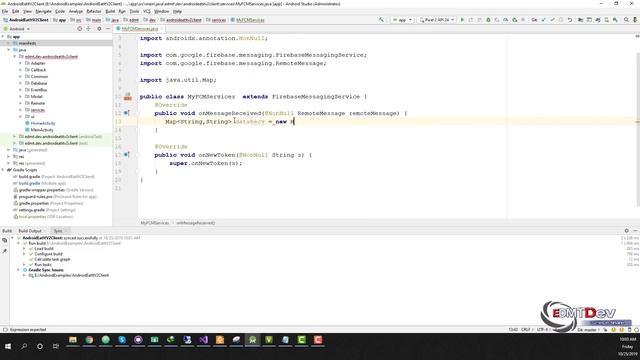
Task: Switch to the Sync tab
Action: coord(58,231)
